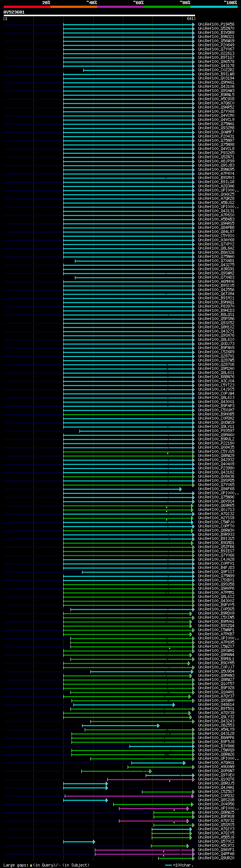This screenshot has height=868, width=241.
Task: Pick the UniRef100_Q96VF1 label
Action: tap(216, 850)
